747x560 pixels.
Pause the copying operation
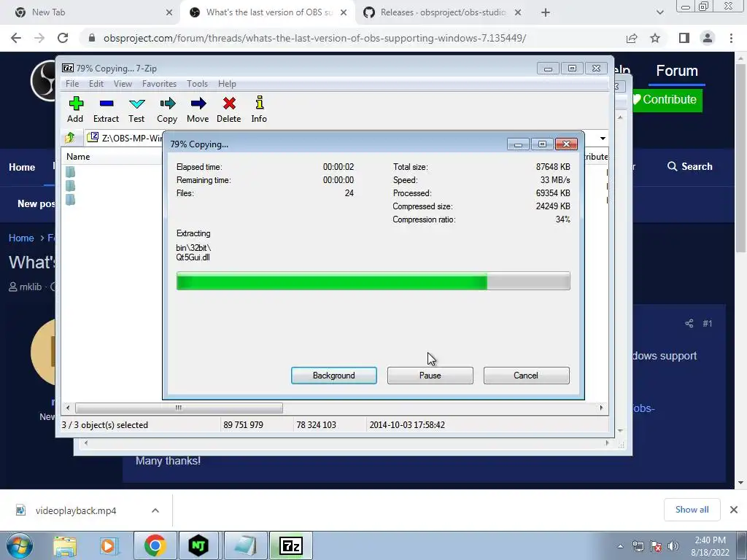(x=430, y=376)
